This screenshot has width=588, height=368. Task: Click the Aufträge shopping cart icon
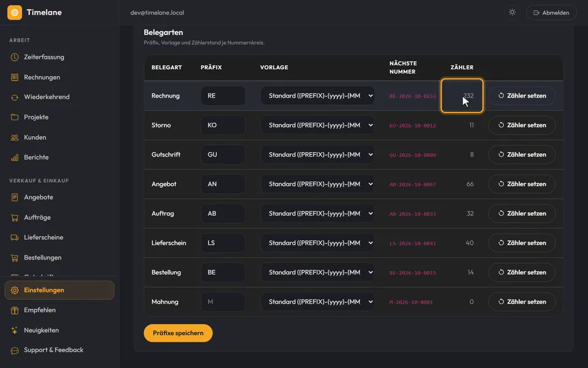click(15, 217)
